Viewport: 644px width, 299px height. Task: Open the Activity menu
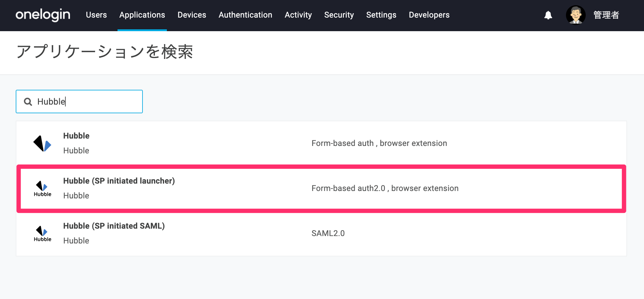[x=298, y=15]
